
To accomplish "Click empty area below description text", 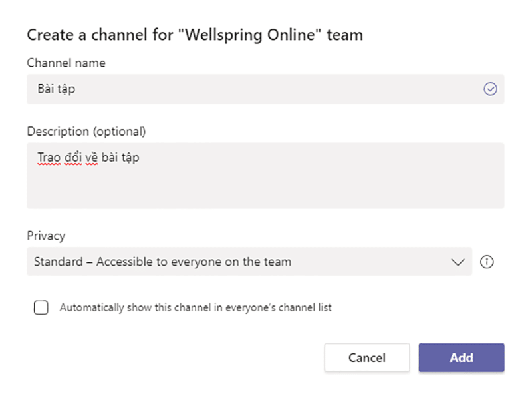I will [x=265, y=188].
